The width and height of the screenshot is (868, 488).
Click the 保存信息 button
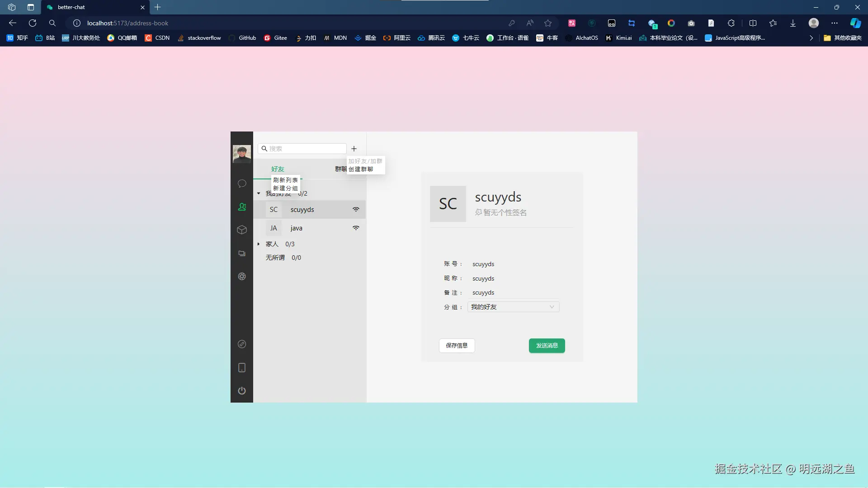457,345
